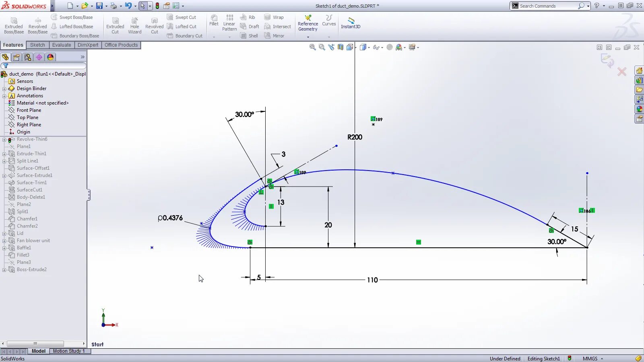Click the New document icon

70,6
